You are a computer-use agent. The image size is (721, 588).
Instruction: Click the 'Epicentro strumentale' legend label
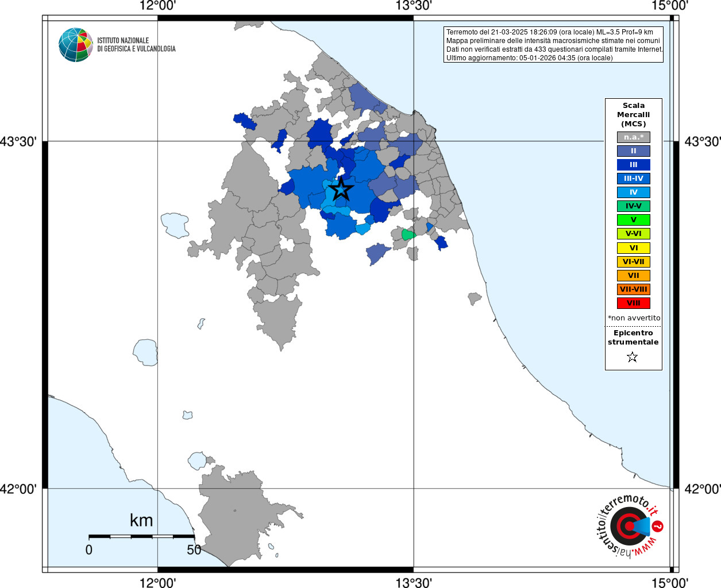(633, 338)
